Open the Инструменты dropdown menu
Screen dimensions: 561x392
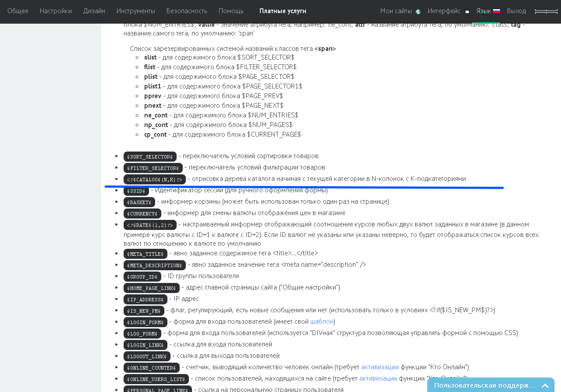[136, 11]
